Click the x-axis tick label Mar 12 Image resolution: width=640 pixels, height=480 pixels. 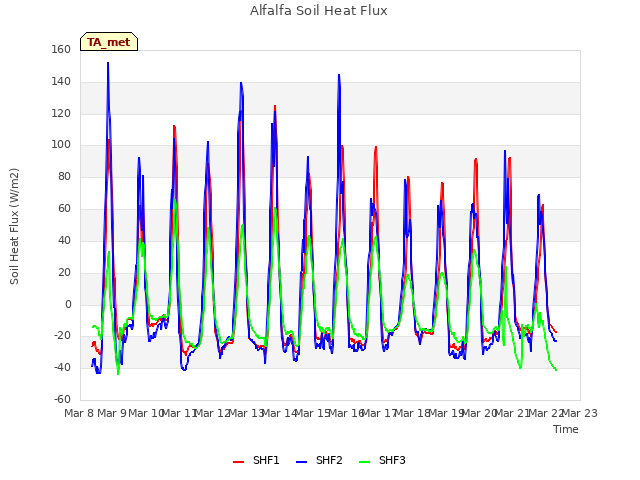[x=212, y=413]
